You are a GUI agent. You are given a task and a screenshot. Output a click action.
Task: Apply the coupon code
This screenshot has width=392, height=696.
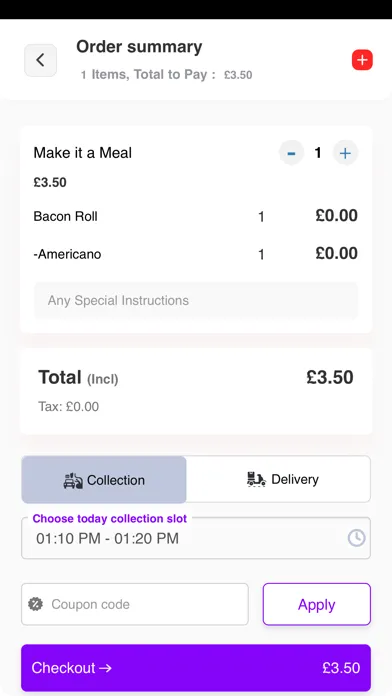pos(317,604)
